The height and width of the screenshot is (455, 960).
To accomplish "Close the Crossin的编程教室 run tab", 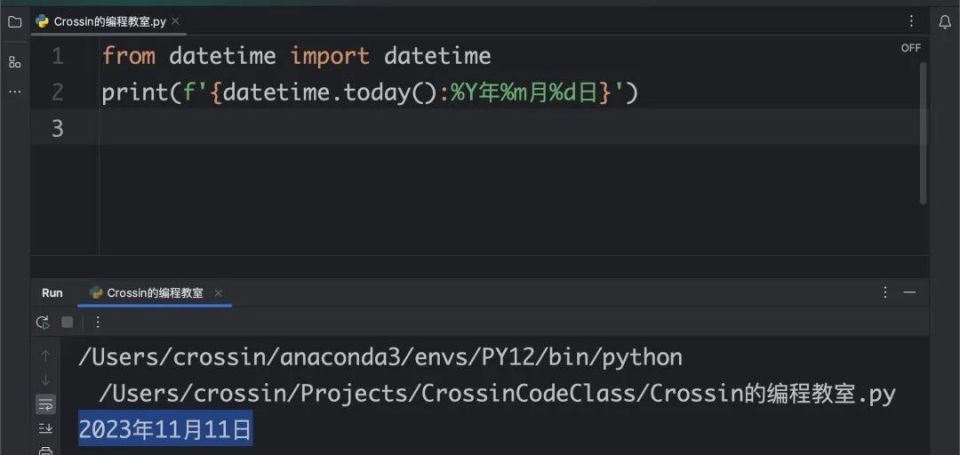I will coord(218,293).
